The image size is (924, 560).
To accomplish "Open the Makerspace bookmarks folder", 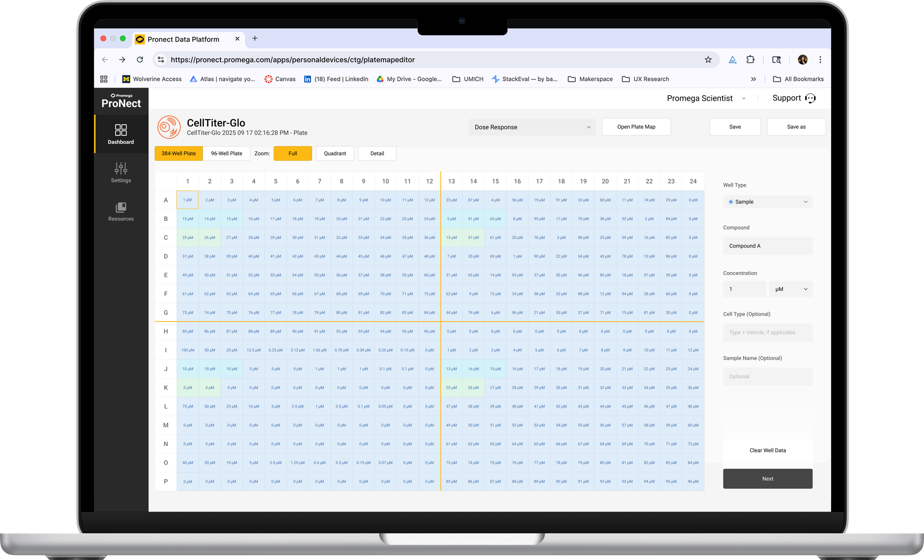I will tap(590, 79).
